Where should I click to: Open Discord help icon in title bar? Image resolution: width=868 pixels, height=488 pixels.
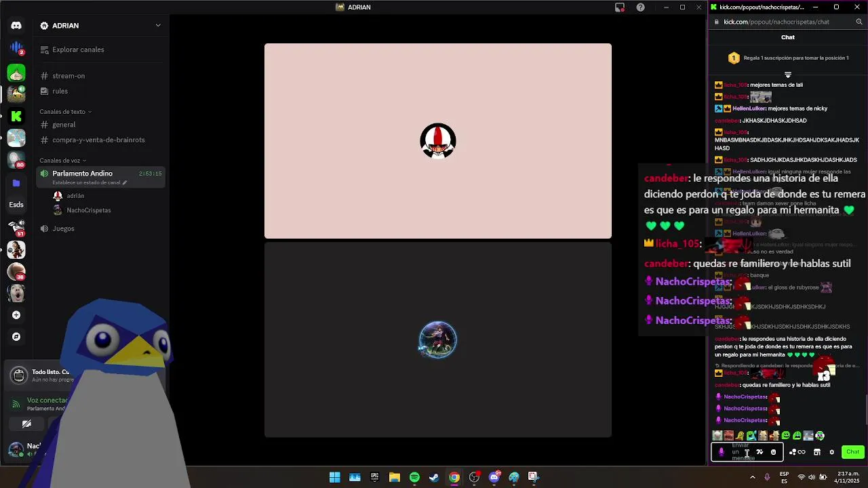pos(641,7)
